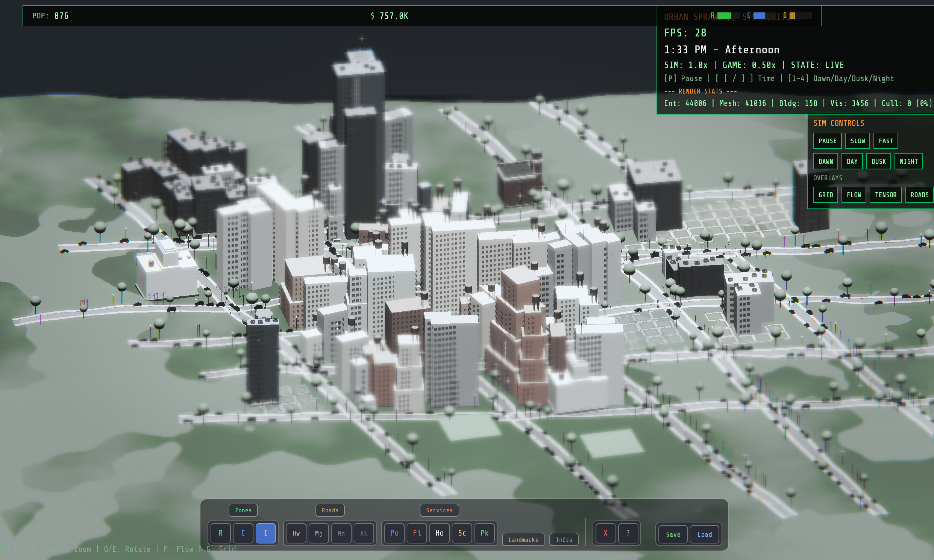Select the Mn minor road tool
The image size is (934, 560).
341,533
